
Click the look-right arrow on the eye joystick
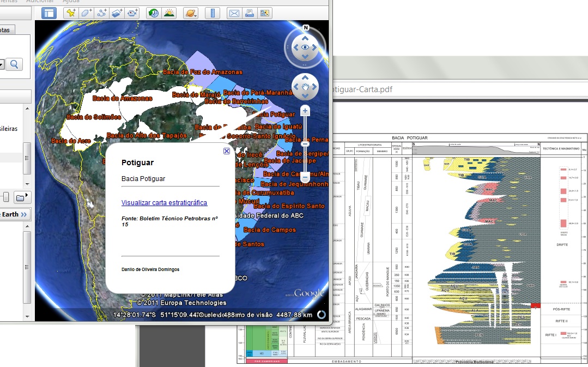(x=314, y=47)
